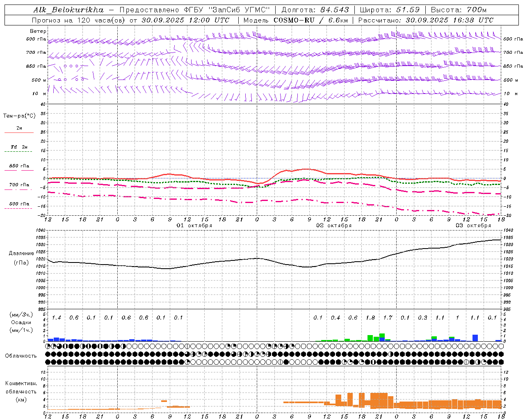Click the latitude value Широта: 51.59
The image size is (525, 420).
[x=390, y=10]
